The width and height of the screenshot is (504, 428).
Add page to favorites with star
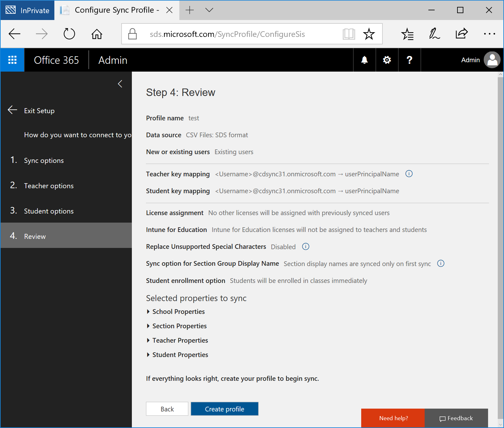369,34
